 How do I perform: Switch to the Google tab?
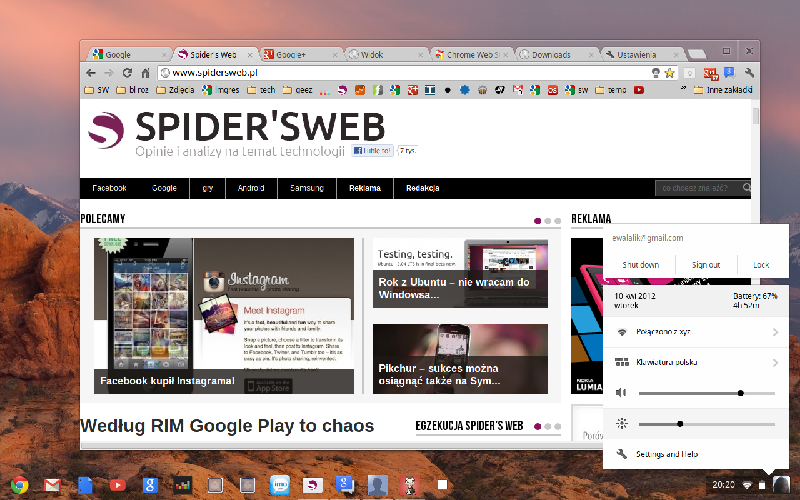[130, 54]
